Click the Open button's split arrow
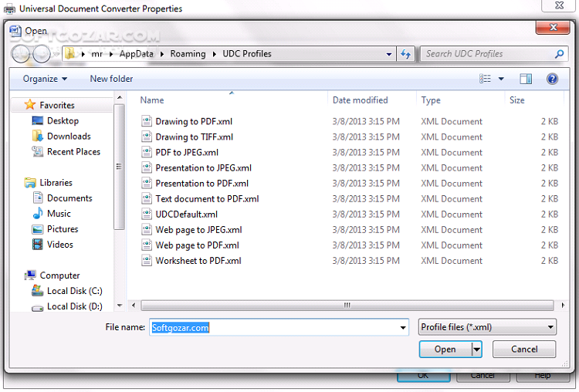Image resolution: width=579 pixels, height=392 pixels. (x=477, y=350)
